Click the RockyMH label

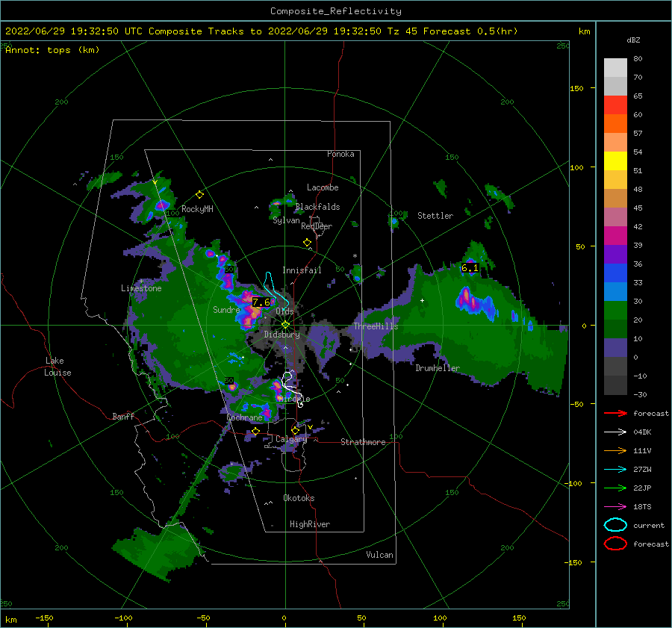[x=197, y=209]
